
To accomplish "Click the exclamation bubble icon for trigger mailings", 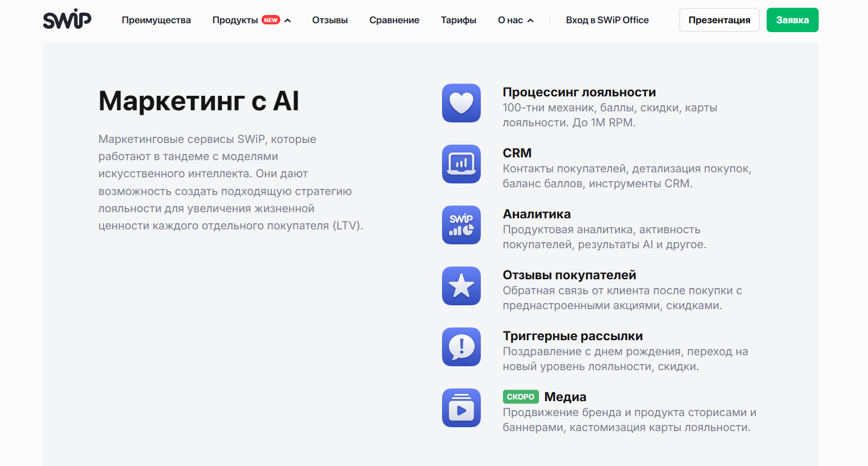I will coord(461,347).
